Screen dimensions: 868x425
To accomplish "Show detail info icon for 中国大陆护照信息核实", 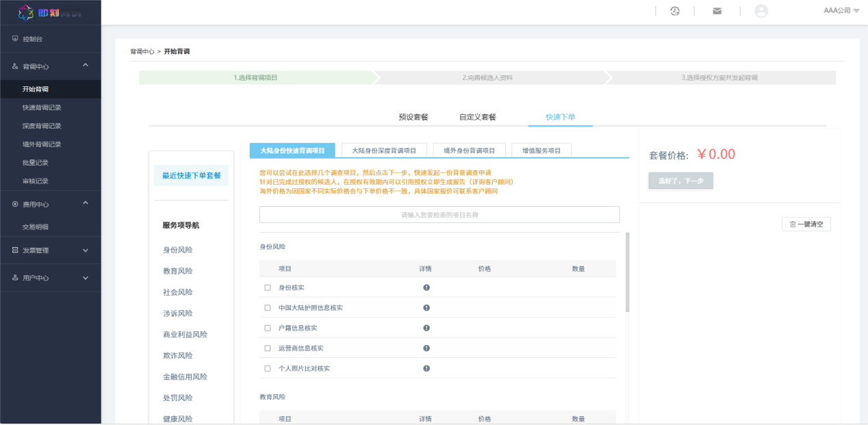I will click(426, 308).
